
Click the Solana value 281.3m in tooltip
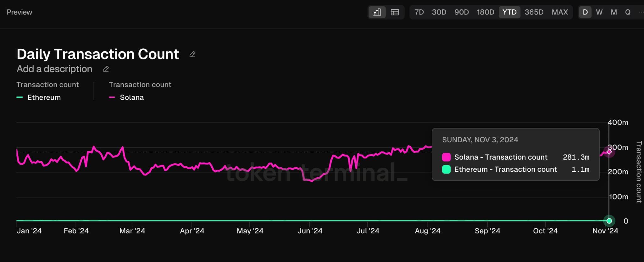pos(576,157)
